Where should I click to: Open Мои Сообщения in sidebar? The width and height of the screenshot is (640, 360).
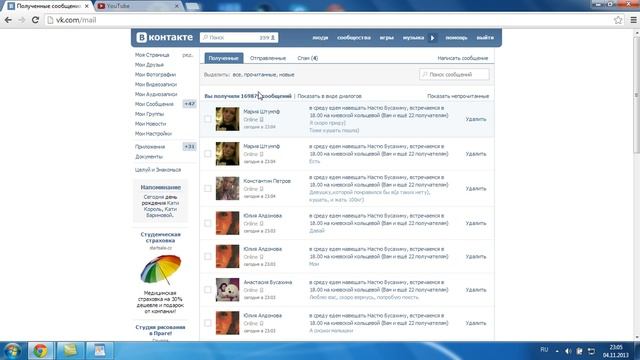pyautogui.click(x=154, y=104)
